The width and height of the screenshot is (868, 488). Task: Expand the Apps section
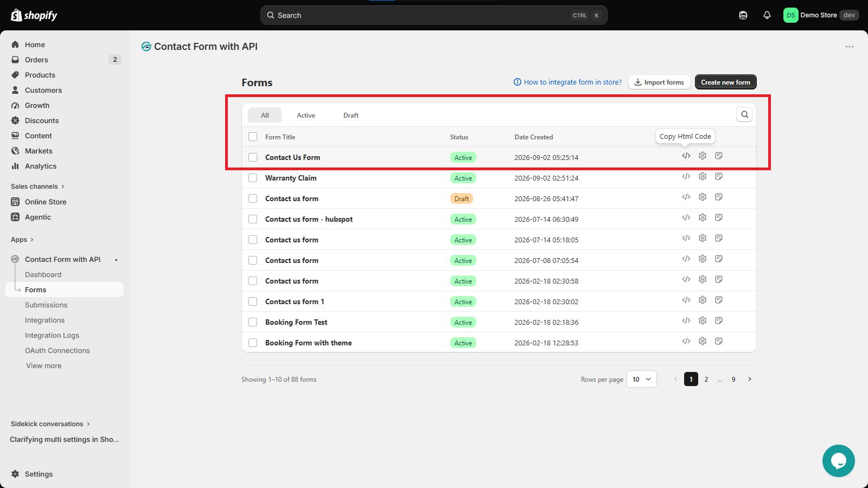(x=22, y=240)
